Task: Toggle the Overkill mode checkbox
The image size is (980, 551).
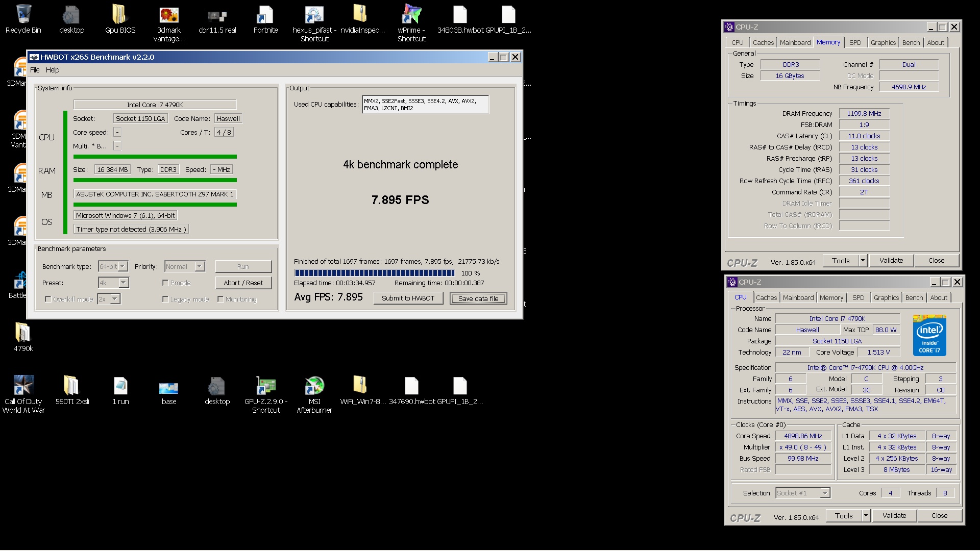Action: tap(48, 299)
